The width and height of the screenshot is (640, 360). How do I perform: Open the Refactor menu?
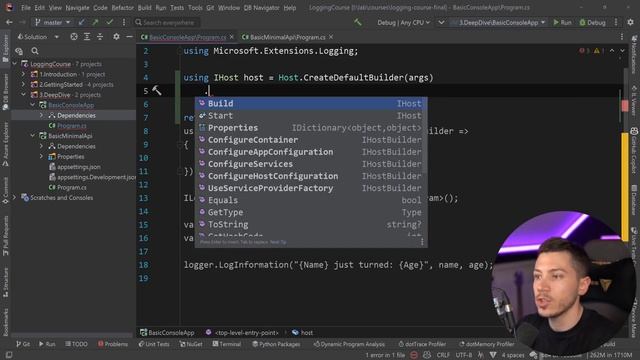click(x=122, y=8)
